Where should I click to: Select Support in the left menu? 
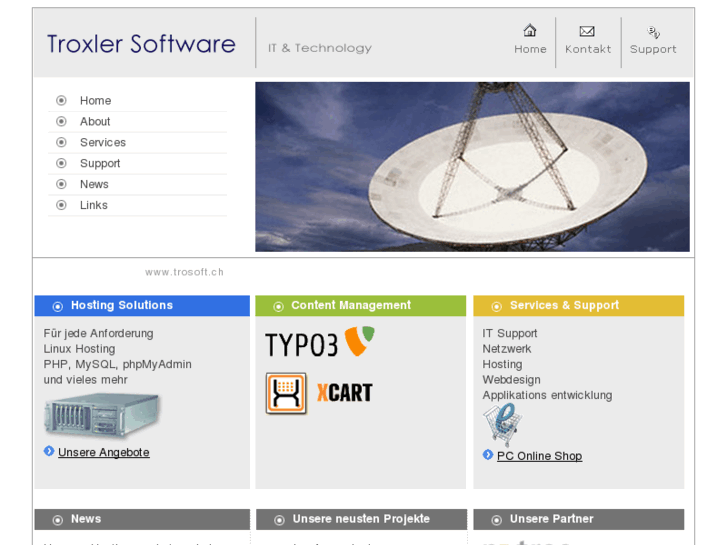(x=100, y=163)
